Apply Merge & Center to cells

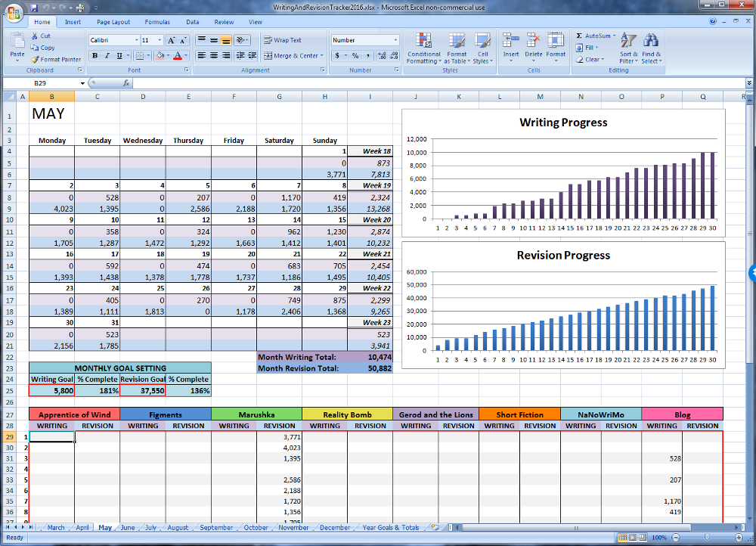[x=291, y=55]
